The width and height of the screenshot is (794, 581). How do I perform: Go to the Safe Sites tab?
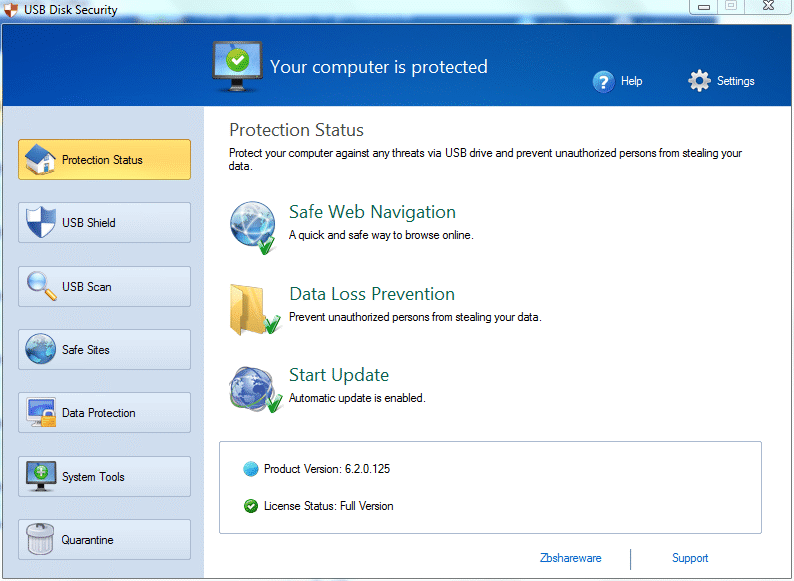pos(104,350)
